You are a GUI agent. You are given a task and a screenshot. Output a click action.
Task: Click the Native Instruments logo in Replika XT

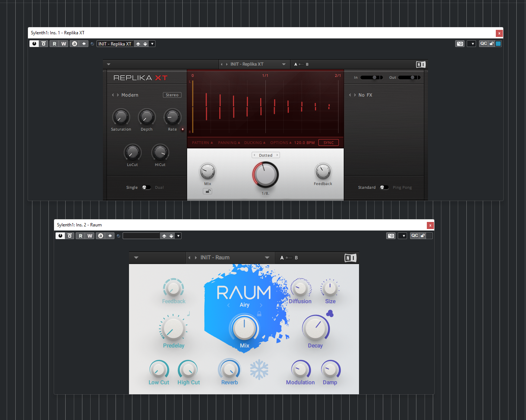[421, 65]
